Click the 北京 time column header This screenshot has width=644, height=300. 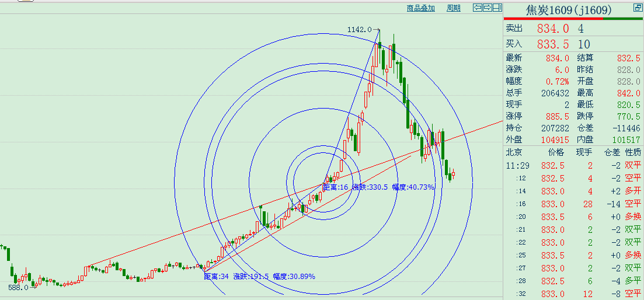514,152
